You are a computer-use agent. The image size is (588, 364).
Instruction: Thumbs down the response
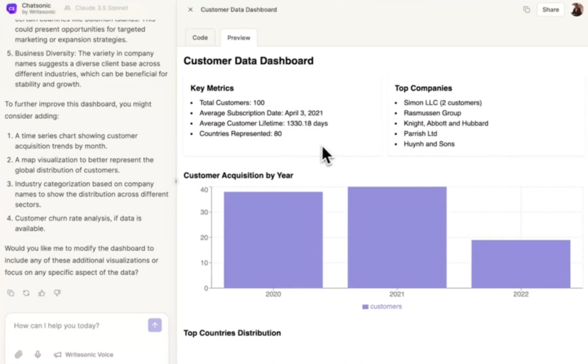pyautogui.click(x=57, y=293)
